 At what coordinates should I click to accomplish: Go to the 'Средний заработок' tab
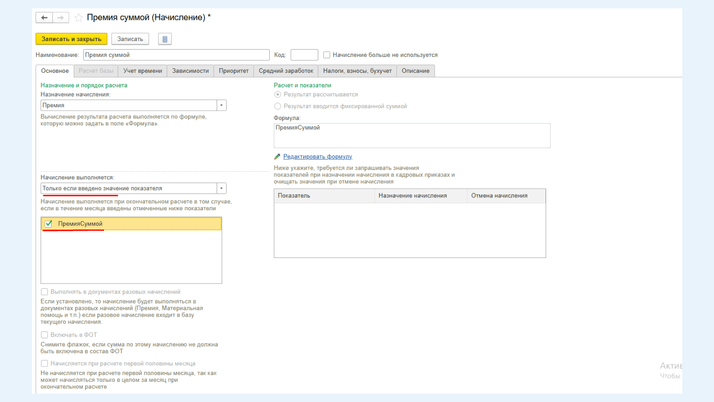pyautogui.click(x=286, y=71)
